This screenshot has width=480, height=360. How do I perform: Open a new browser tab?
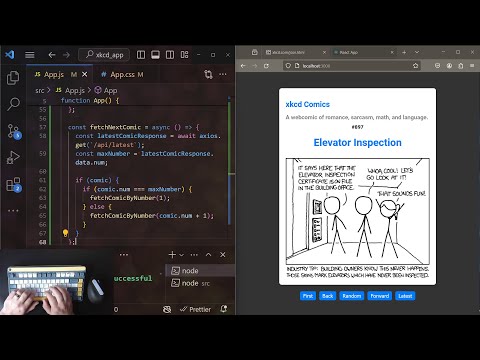click(404, 52)
